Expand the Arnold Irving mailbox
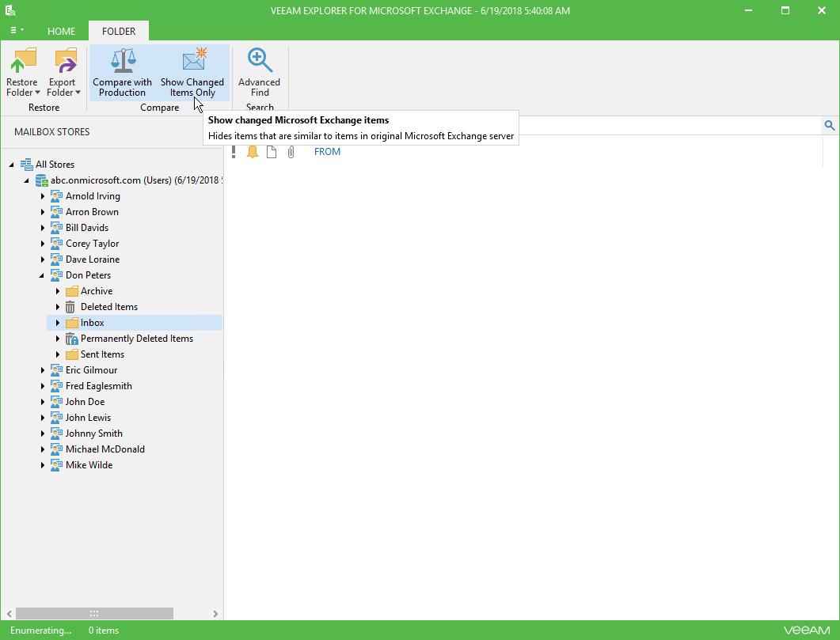This screenshot has height=640, width=840. click(42, 196)
